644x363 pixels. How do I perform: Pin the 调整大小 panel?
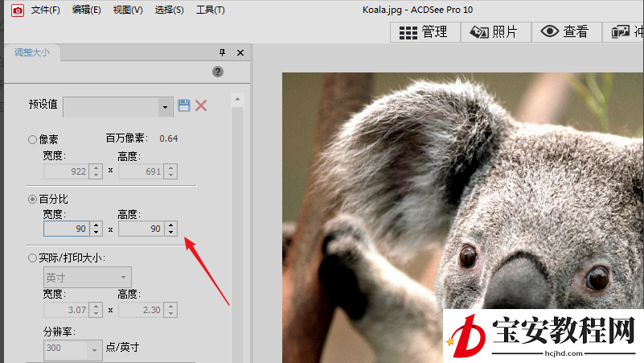point(222,52)
